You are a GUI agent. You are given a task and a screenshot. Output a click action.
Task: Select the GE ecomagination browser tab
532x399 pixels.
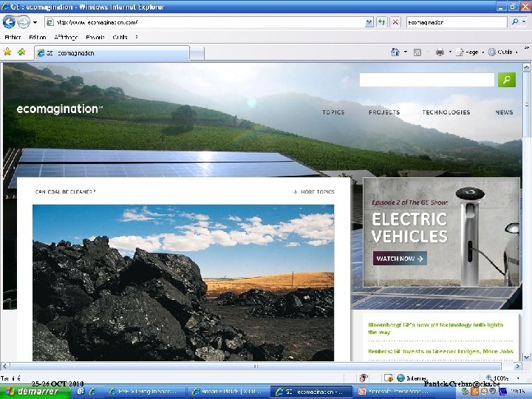112,53
